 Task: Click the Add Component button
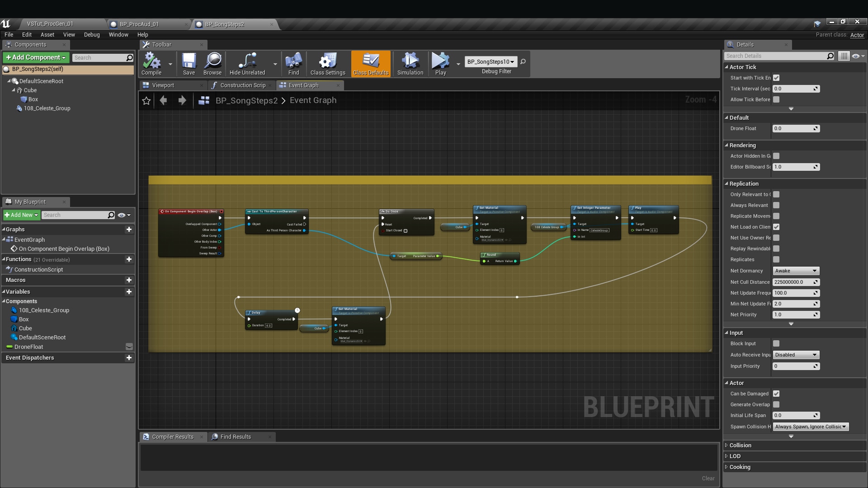pos(35,57)
